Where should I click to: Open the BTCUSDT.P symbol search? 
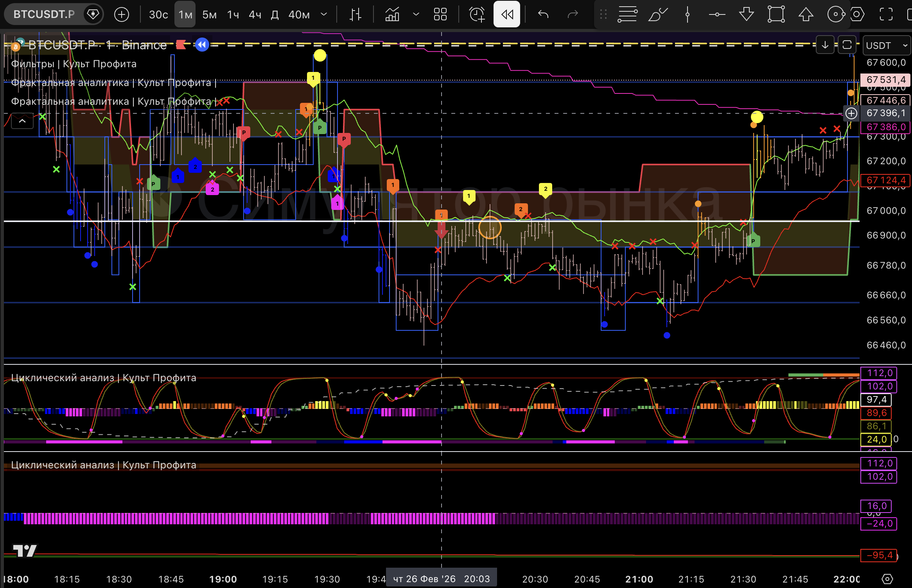44,14
